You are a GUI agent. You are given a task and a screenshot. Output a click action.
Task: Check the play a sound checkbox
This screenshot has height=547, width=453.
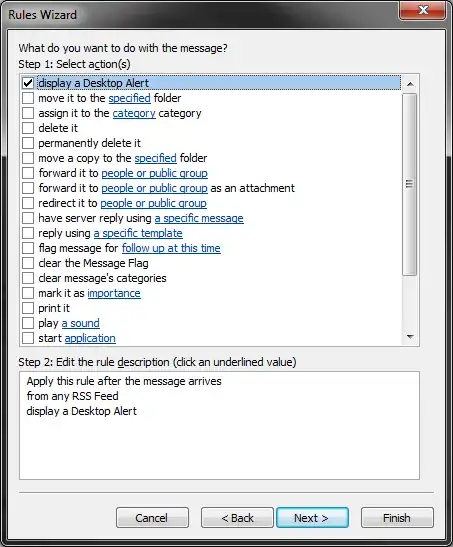[x=28, y=323]
